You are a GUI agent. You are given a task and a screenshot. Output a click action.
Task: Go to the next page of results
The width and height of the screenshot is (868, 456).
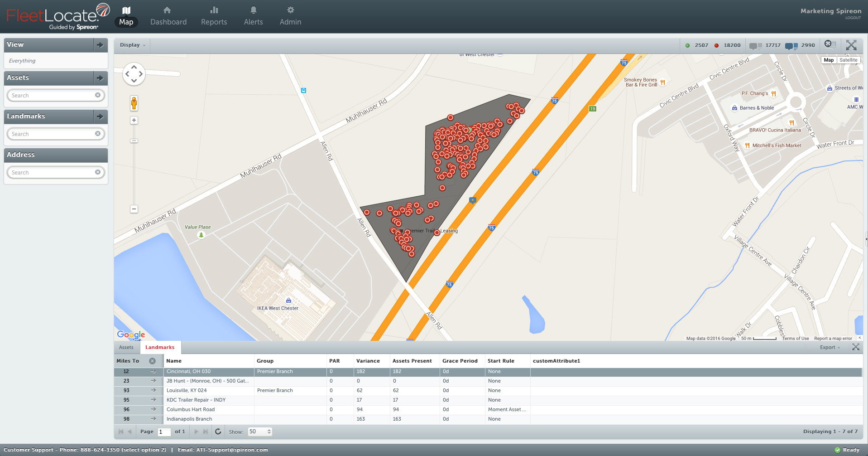[x=197, y=432]
